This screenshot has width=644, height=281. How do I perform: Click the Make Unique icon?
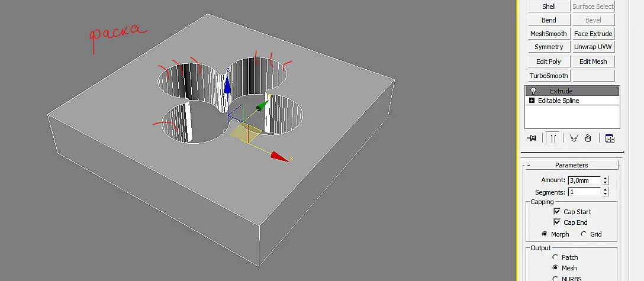[574, 138]
